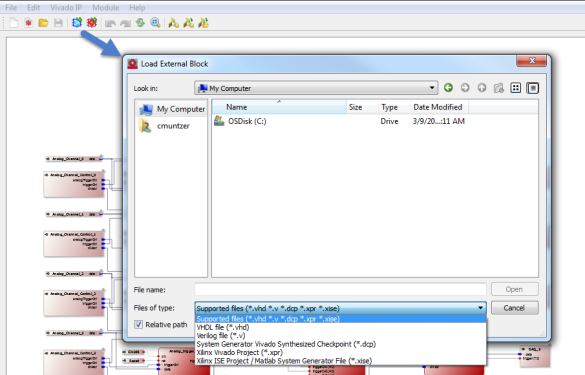Click the red chip add-block toolbar icon
Viewport: 585px width, 375px height.
pos(92,23)
